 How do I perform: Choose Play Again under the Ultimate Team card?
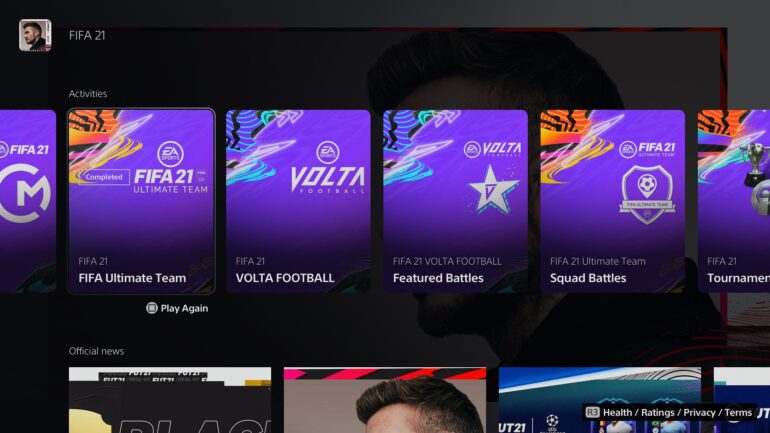184,308
